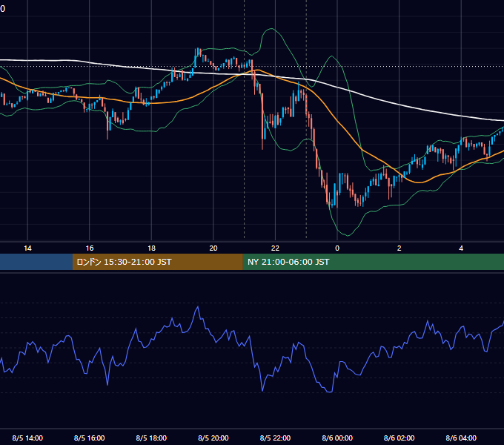Viewport: 504px width, 445px height.
Task: Click the ロンドン 15:30-21:00 JST session bar
Action: [157, 262]
